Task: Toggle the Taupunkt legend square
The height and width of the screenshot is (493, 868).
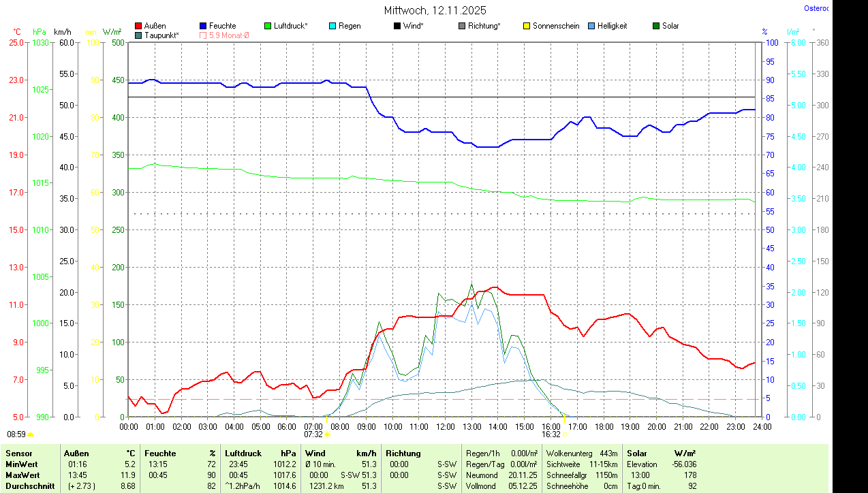Action: 138,35
